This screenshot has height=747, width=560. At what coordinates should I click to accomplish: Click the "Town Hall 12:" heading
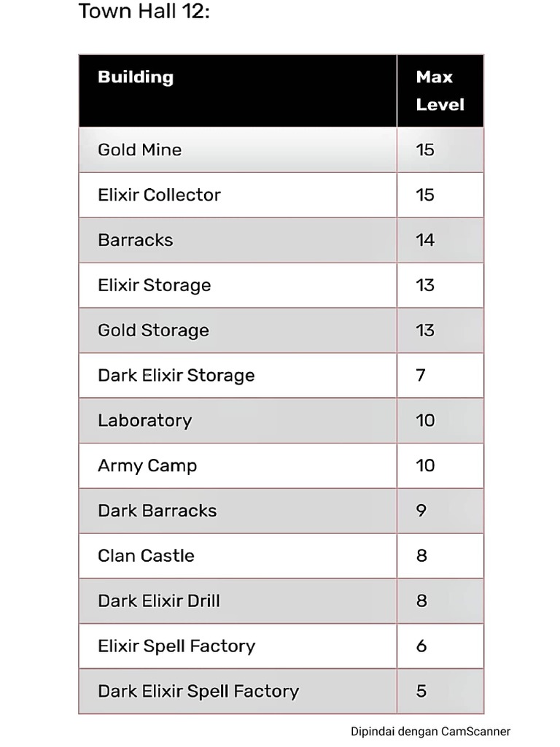point(144,12)
